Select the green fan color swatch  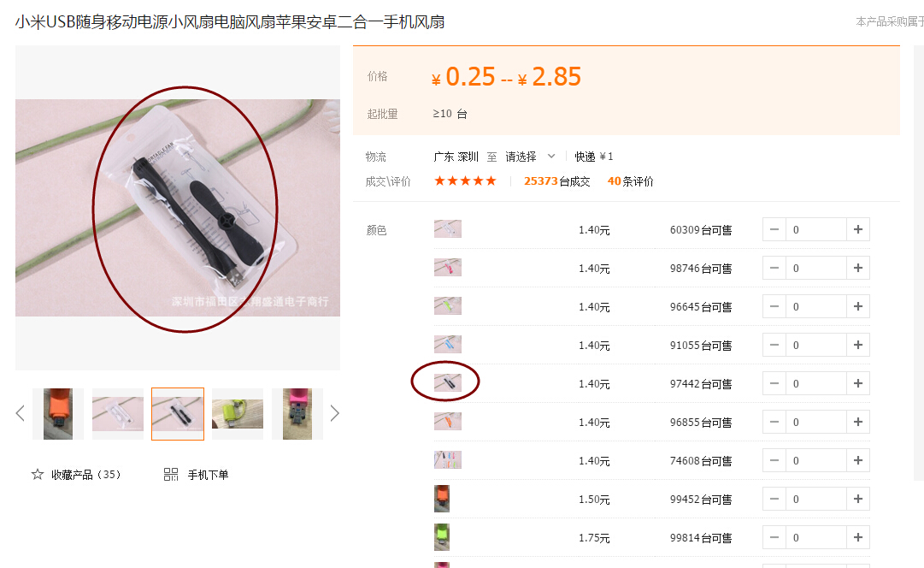click(x=448, y=305)
